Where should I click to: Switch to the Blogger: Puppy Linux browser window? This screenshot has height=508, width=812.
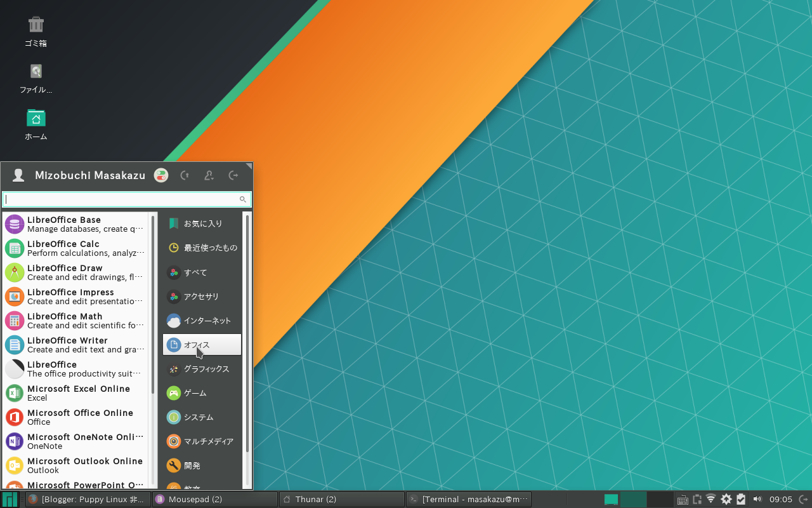89,499
